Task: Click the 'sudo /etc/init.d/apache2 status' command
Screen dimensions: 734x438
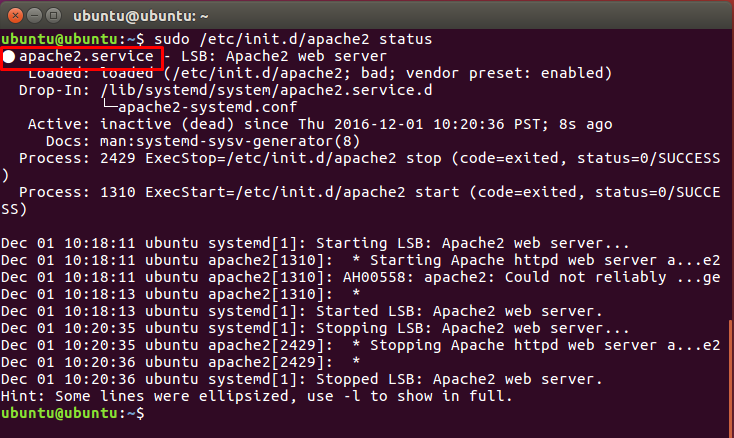Action: point(292,39)
